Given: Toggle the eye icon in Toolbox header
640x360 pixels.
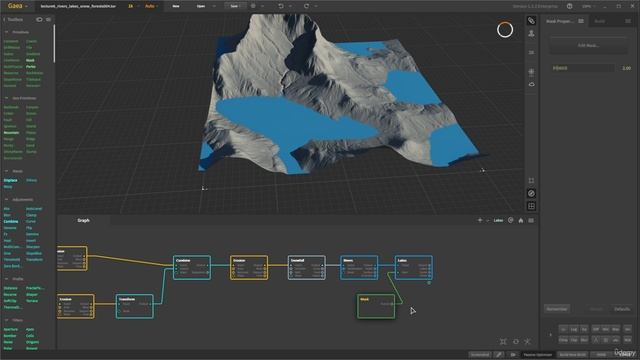Looking at the screenshot, I should [x=39, y=19].
